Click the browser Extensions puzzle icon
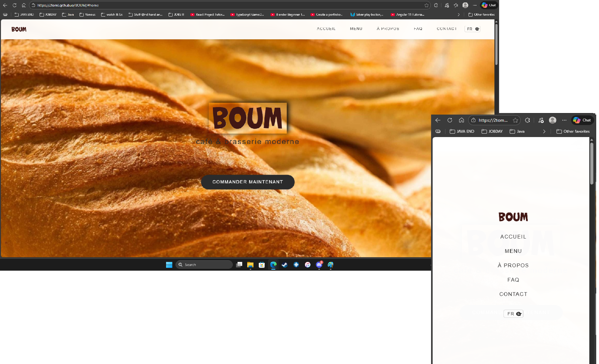The width and height of the screenshot is (599, 364). click(436, 5)
